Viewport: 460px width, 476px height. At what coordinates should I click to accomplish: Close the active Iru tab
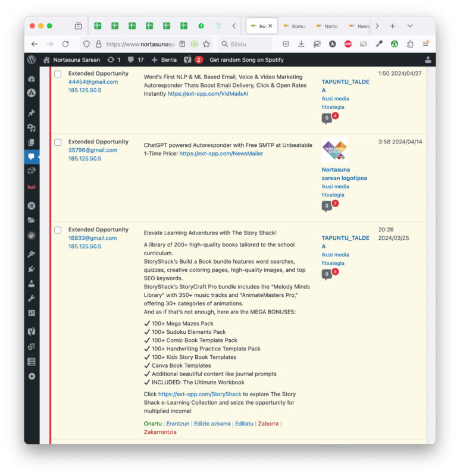(x=270, y=26)
